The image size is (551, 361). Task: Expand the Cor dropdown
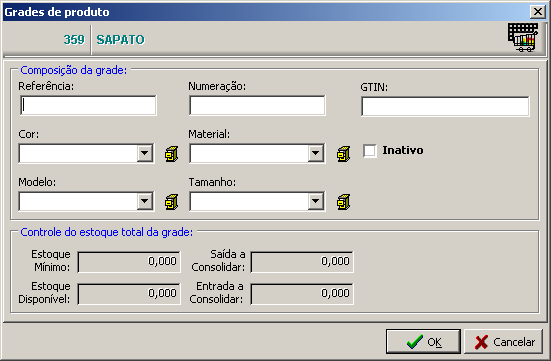point(144,153)
